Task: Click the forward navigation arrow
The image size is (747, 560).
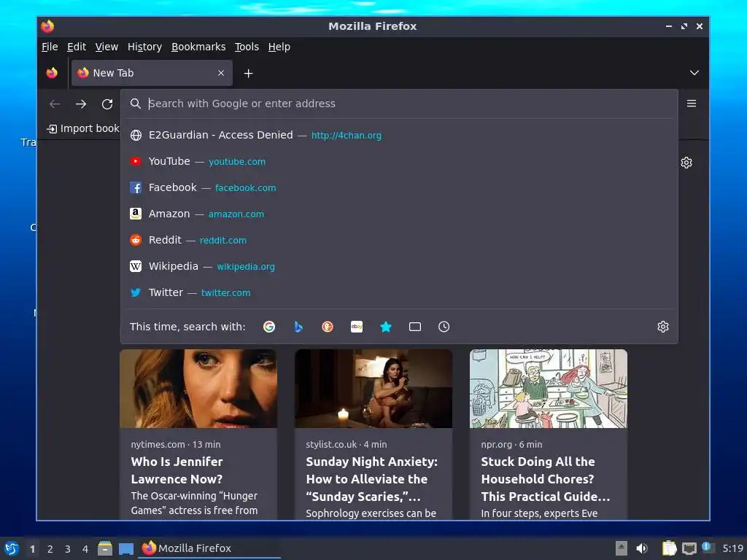Action: click(x=81, y=104)
